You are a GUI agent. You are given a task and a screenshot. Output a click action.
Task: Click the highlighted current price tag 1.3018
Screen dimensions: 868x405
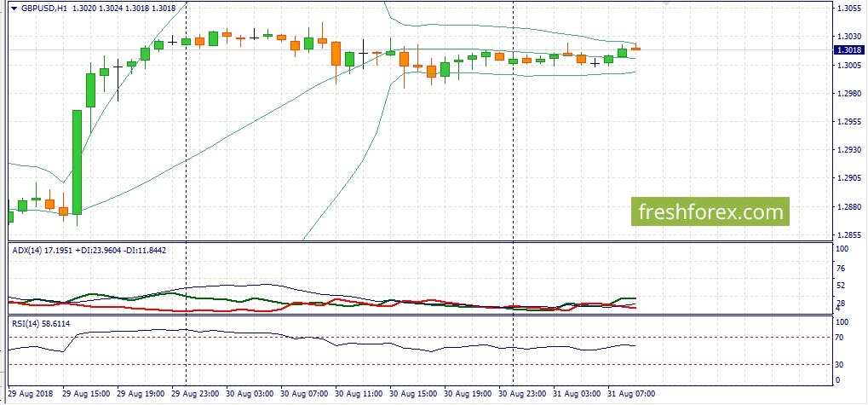pos(848,49)
